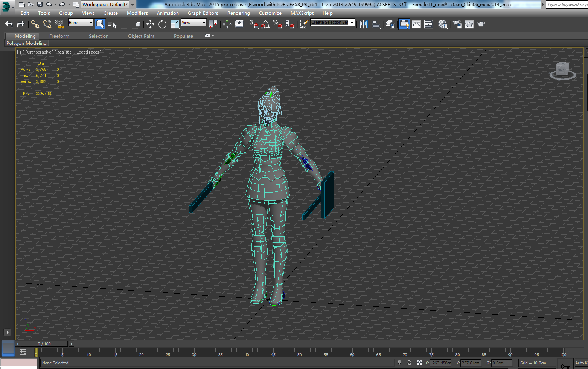Switch to the Populate ribbon tab

183,36
